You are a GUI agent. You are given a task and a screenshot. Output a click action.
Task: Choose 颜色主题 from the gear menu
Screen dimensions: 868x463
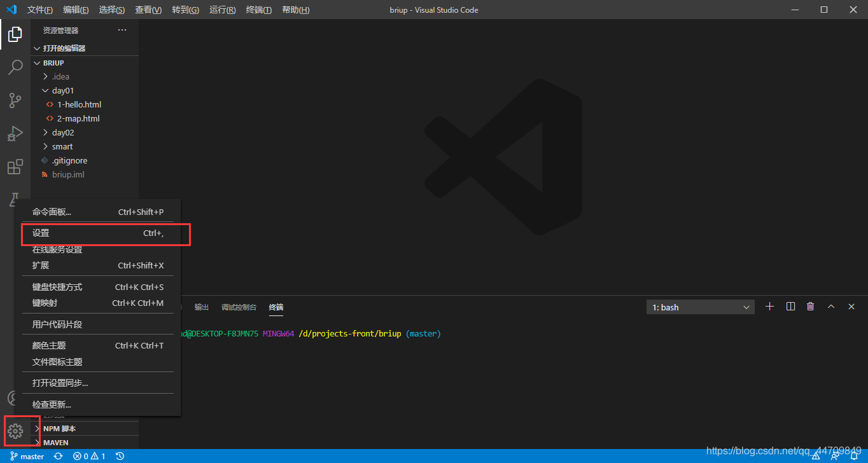pyautogui.click(x=98, y=345)
